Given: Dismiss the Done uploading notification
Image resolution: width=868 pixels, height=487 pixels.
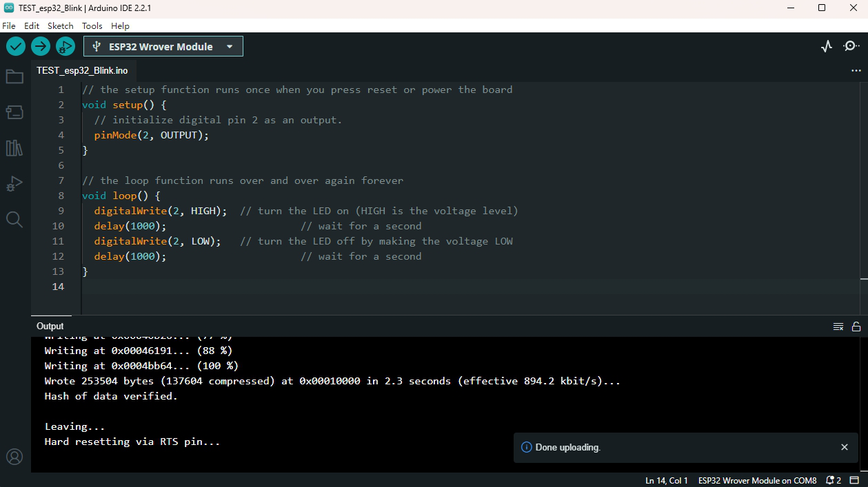Looking at the screenshot, I should 845,447.
